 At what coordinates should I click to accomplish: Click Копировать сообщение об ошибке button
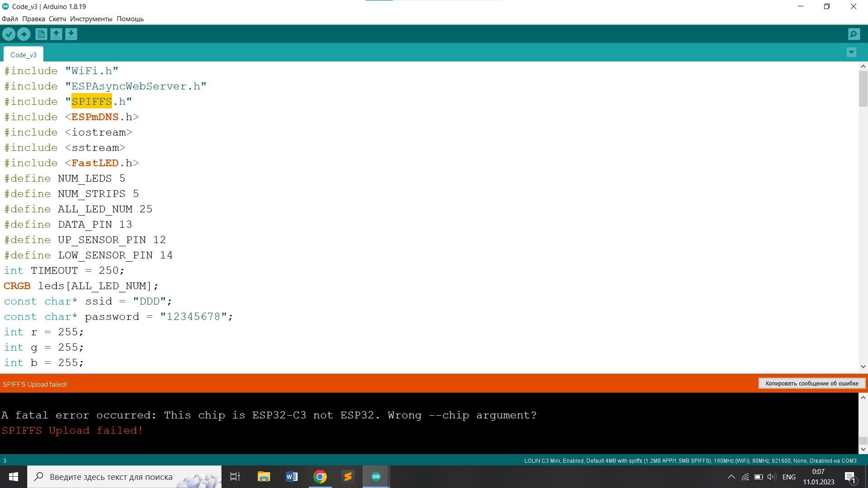click(x=811, y=383)
